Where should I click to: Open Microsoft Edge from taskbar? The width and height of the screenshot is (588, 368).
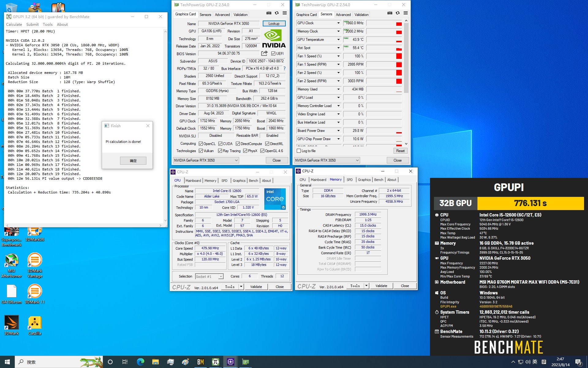coord(140,362)
